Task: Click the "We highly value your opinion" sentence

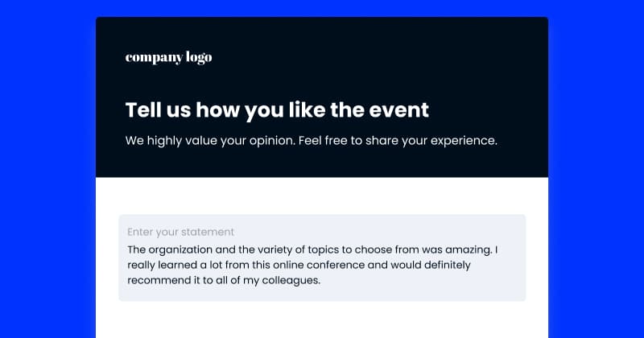Action: pos(210,141)
